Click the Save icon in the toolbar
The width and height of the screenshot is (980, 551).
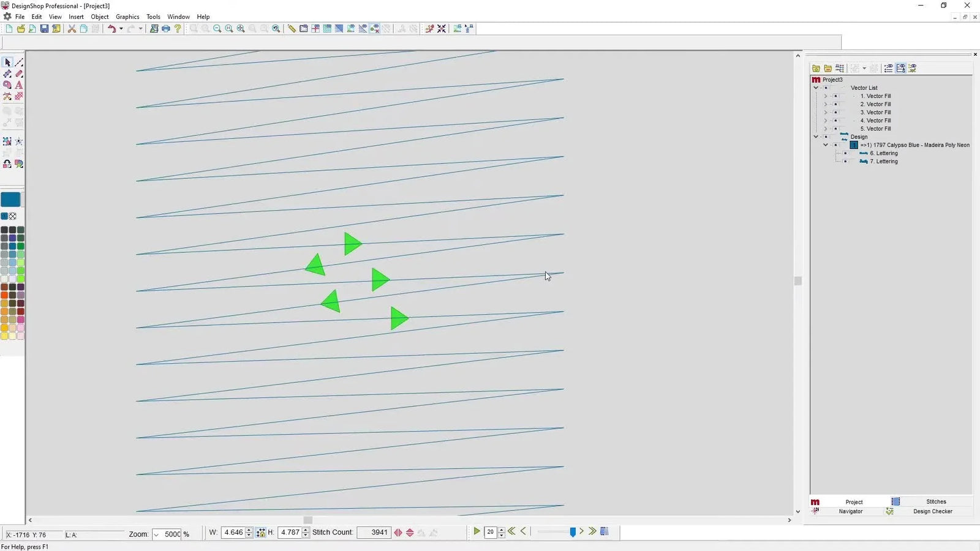(44, 29)
